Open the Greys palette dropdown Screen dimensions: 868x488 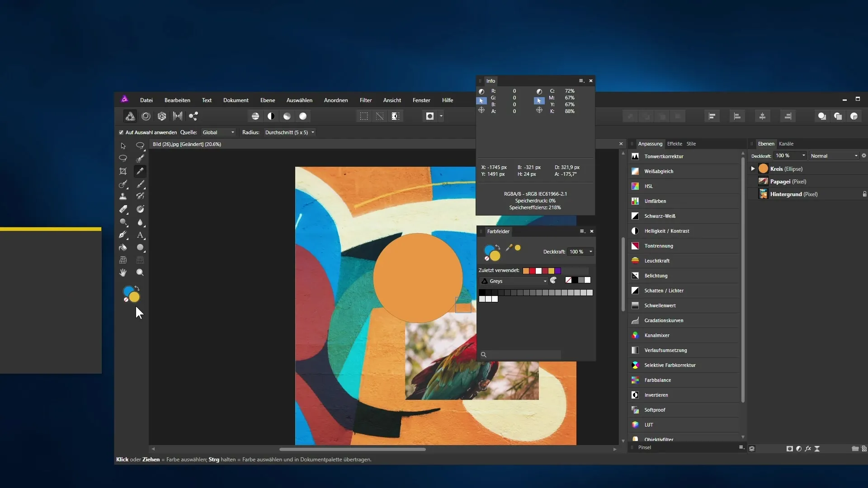click(x=514, y=281)
